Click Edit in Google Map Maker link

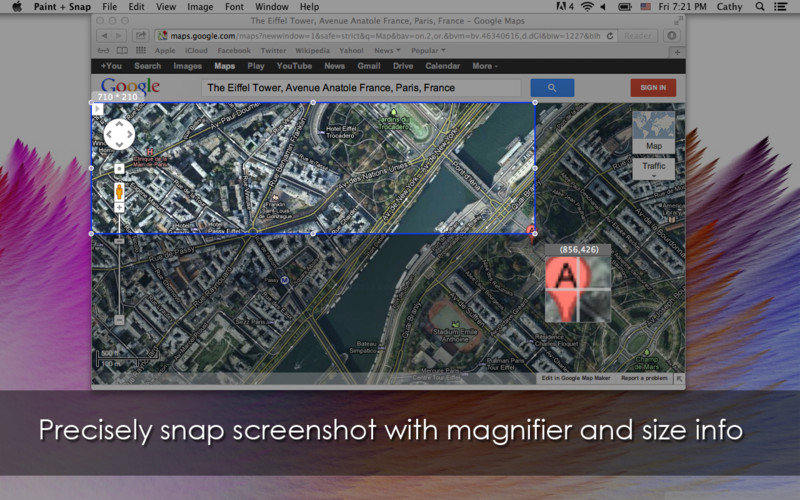coord(576,378)
